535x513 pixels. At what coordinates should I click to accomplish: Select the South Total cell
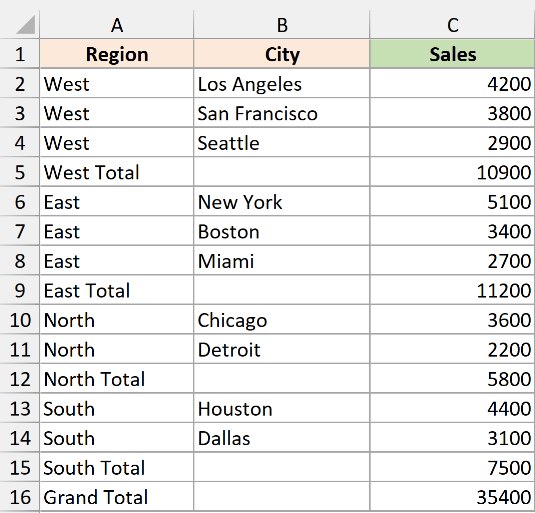pos(117,467)
